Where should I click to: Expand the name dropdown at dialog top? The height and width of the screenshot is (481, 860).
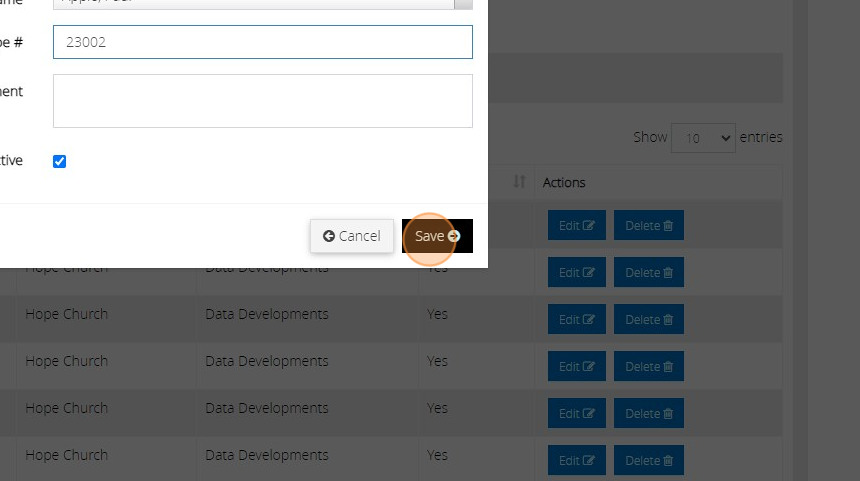(463, 3)
